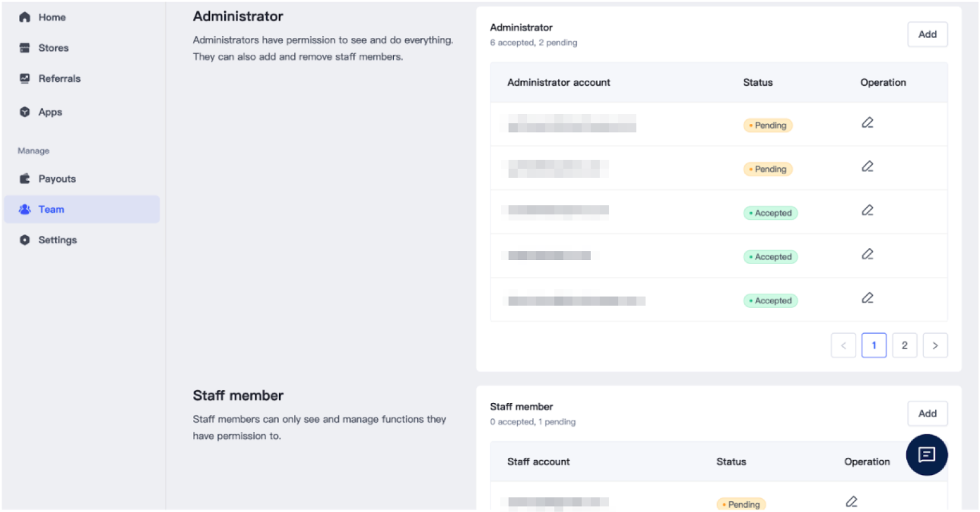Open the Apps page
This screenshot has height=512, width=980.
pyautogui.click(x=50, y=112)
